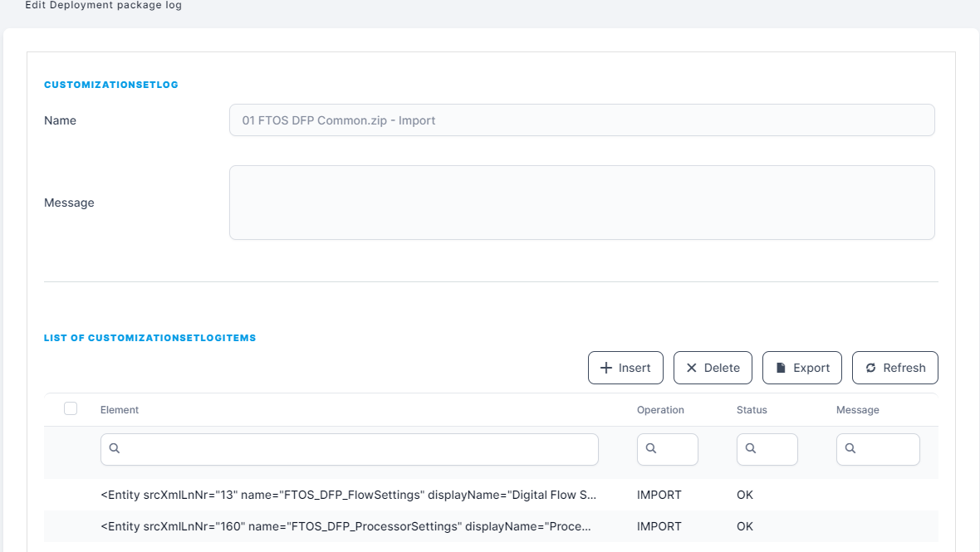Click the X icon on Delete
The height and width of the screenshot is (552, 980).
pos(692,368)
